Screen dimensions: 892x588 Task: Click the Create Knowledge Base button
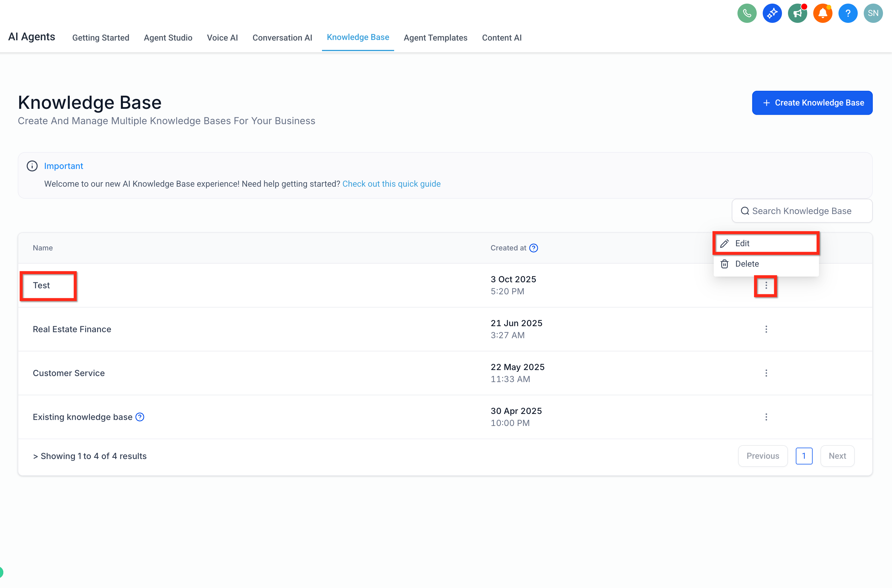point(812,103)
